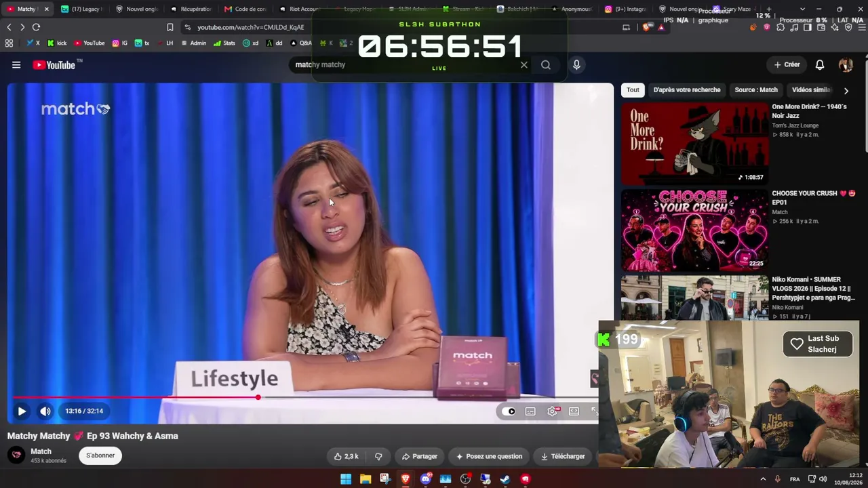Reload the current page
Image resolution: width=868 pixels, height=488 pixels.
point(36,27)
